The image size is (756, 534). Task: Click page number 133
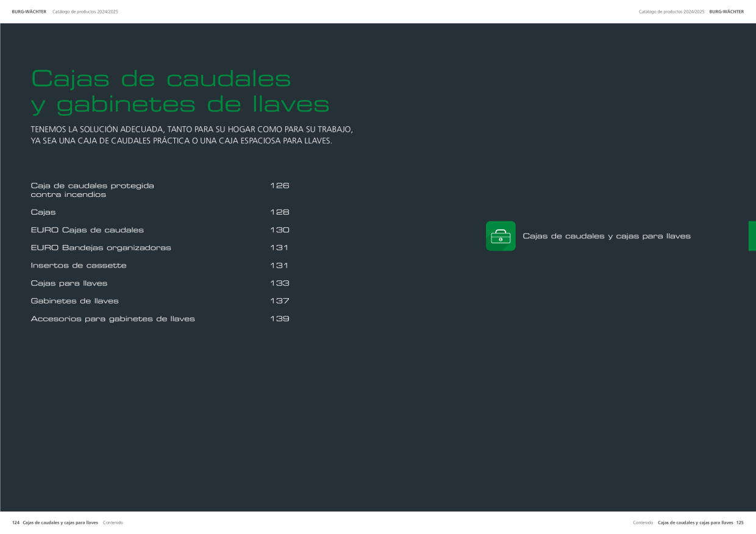pos(279,283)
